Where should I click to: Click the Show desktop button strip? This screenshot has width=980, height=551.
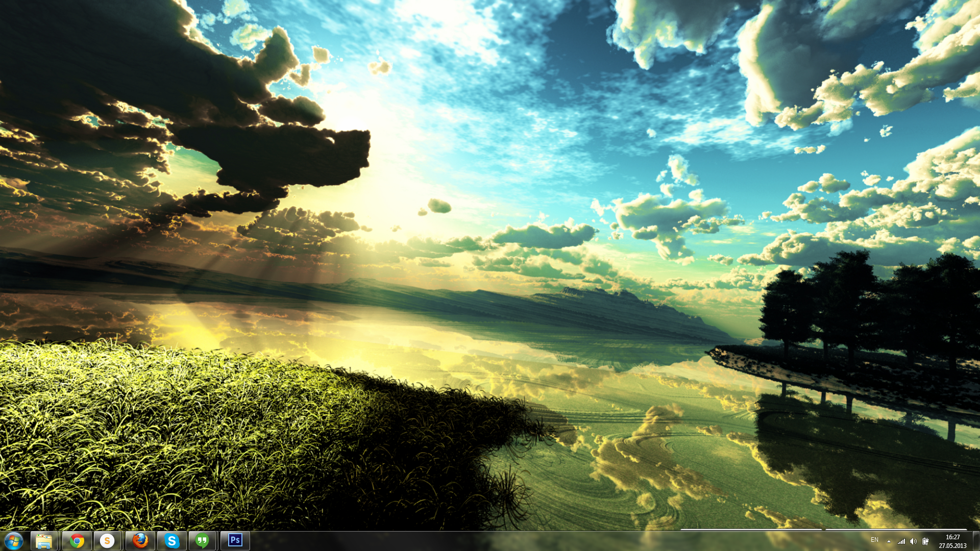(x=976, y=541)
